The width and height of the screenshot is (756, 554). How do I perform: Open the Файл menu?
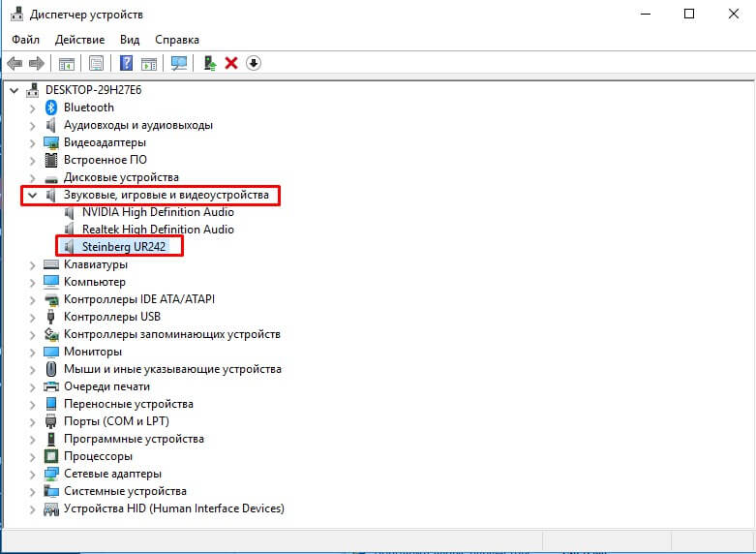point(25,40)
